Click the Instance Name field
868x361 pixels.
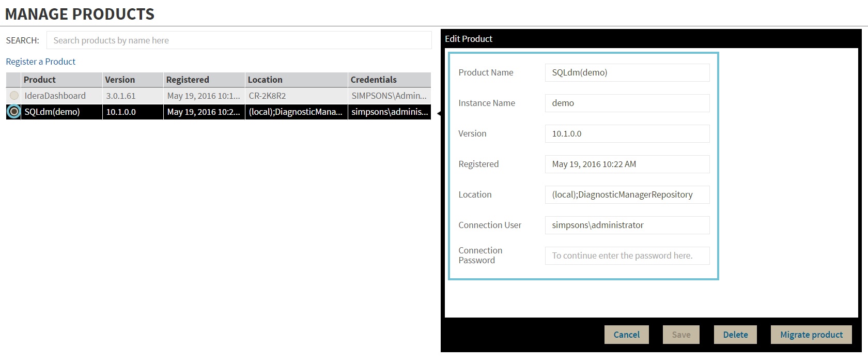coord(627,103)
